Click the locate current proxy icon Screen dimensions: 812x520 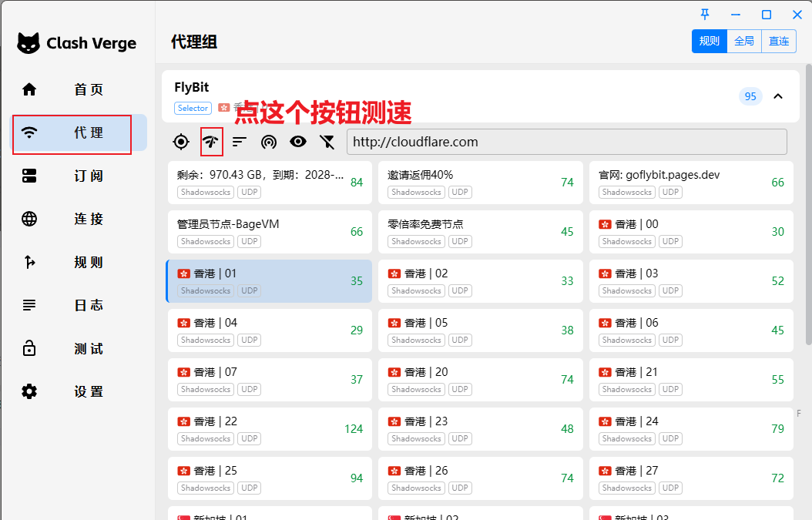181,142
